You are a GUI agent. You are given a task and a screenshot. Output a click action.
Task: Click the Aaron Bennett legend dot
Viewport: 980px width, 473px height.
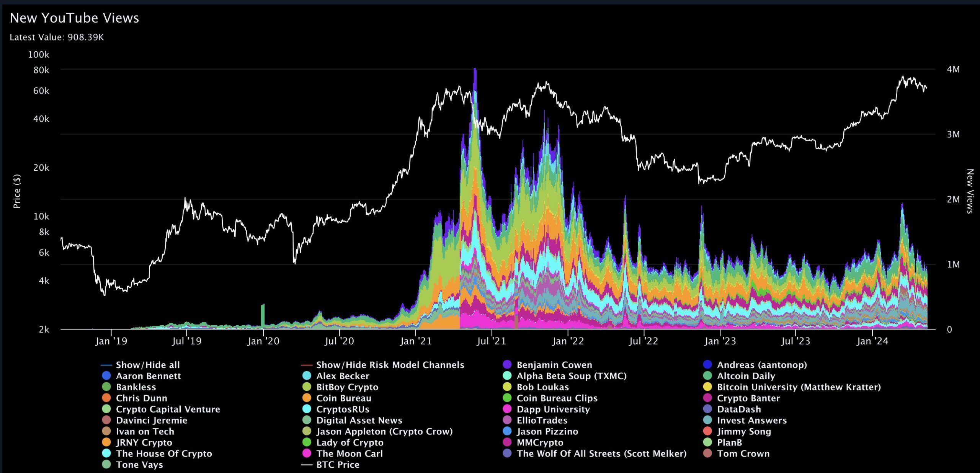(106, 376)
